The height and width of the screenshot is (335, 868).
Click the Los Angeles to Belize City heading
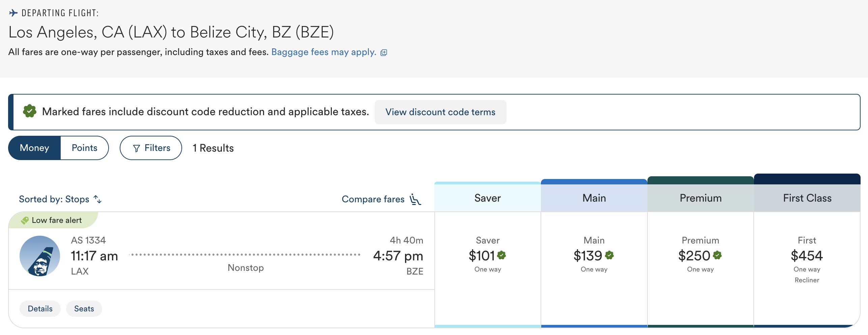tap(171, 32)
